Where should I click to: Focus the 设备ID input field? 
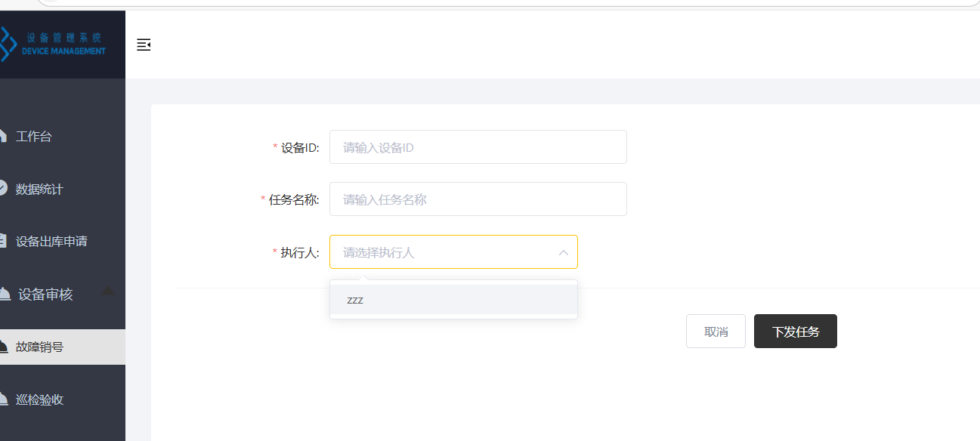pyautogui.click(x=478, y=147)
